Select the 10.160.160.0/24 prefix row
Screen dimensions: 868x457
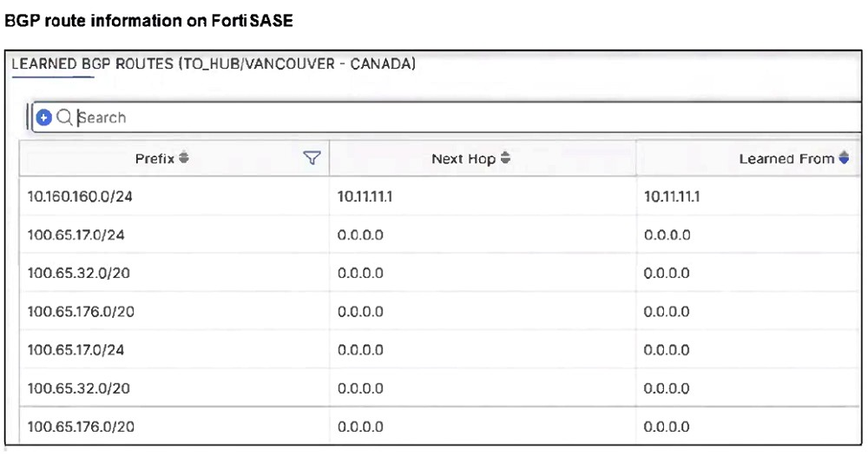tap(80, 197)
